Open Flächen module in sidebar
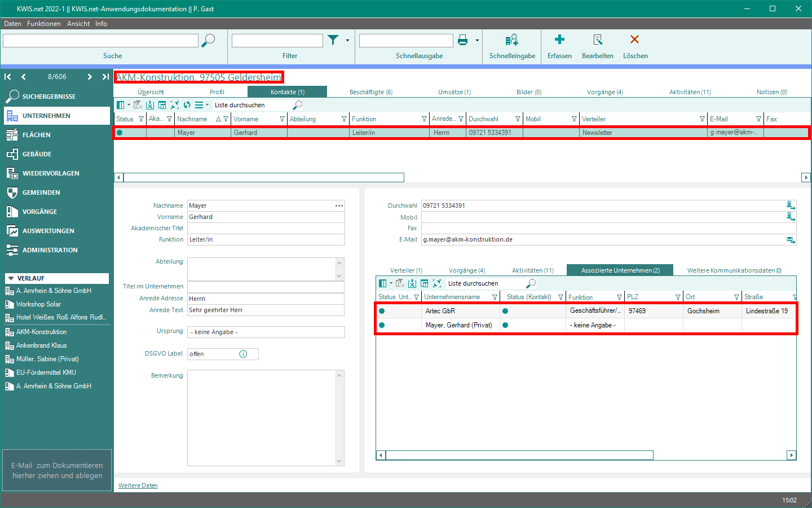 coord(56,135)
